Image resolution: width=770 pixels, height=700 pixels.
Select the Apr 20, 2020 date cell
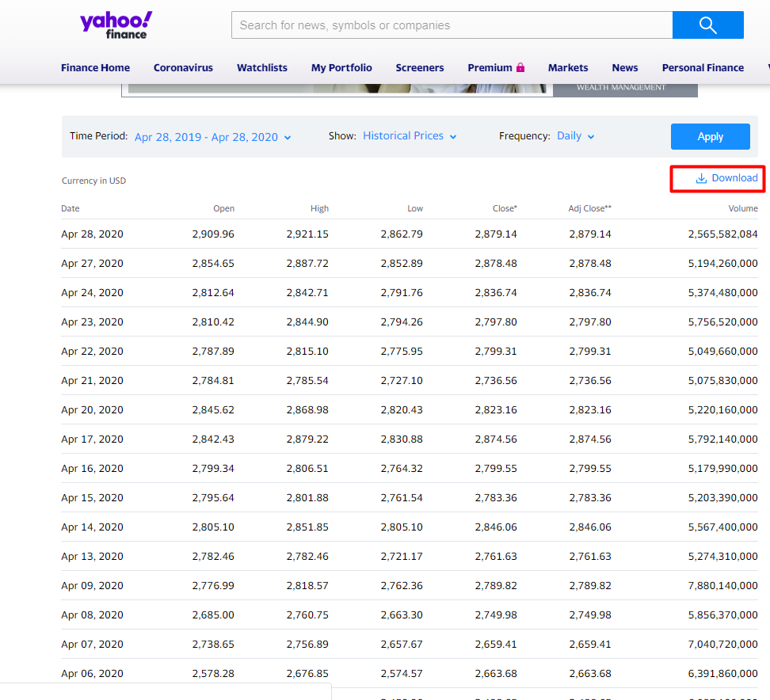click(x=93, y=410)
